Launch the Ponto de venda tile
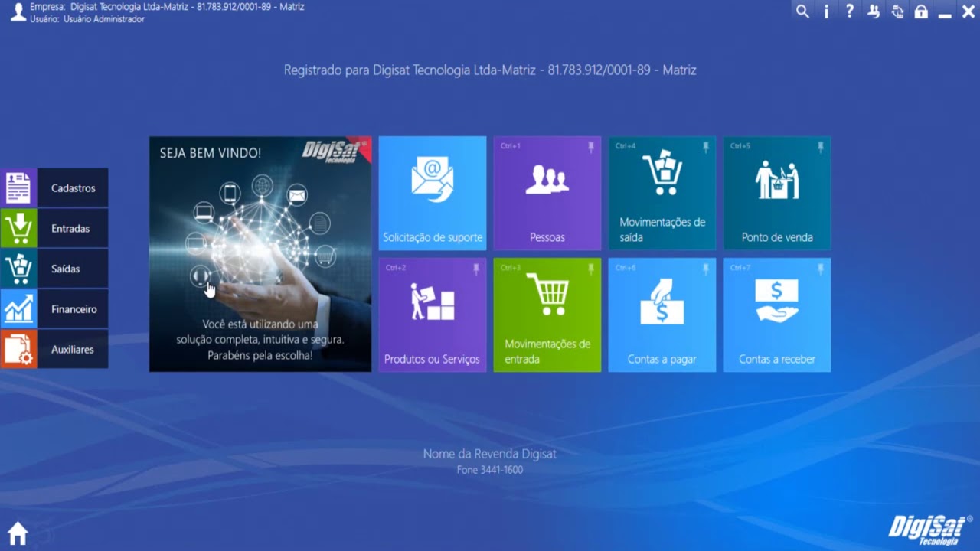Image resolution: width=980 pixels, height=551 pixels. pyautogui.click(x=777, y=193)
